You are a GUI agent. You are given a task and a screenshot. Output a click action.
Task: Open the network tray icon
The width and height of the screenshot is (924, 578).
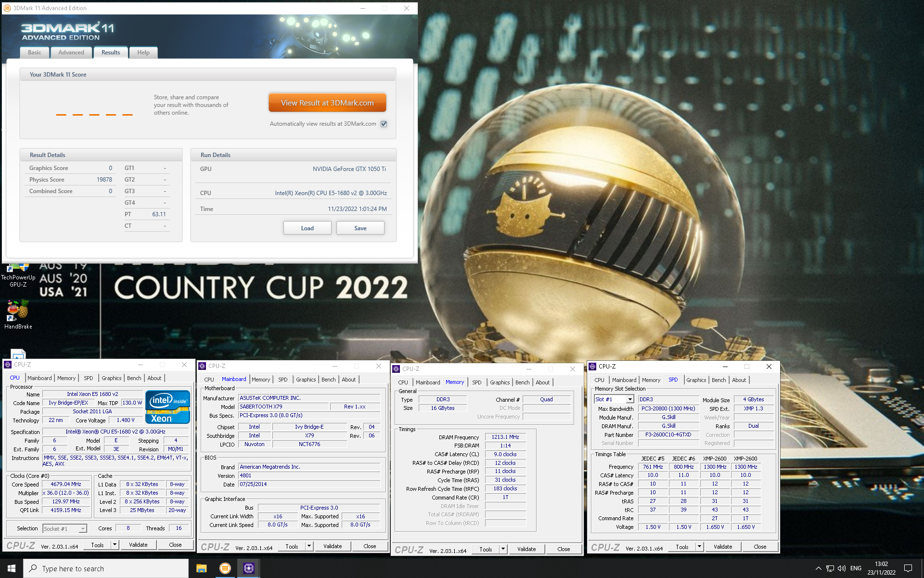tap(830, 568)
